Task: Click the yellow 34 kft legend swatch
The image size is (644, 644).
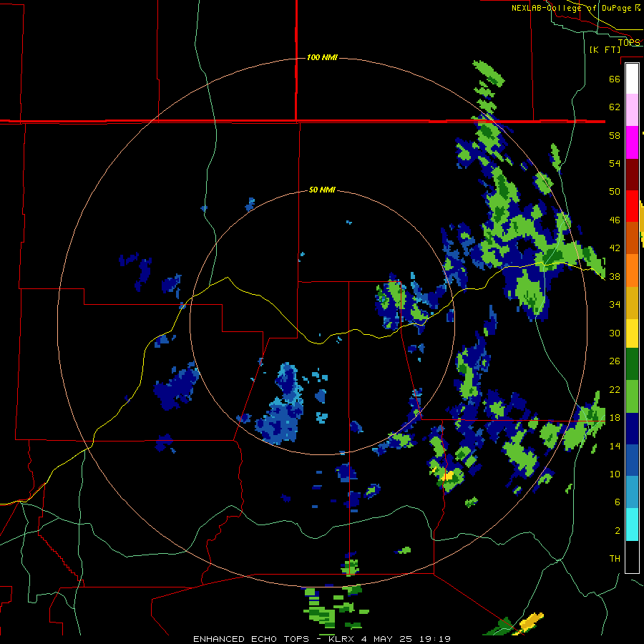Action: [x=632, y=333]
